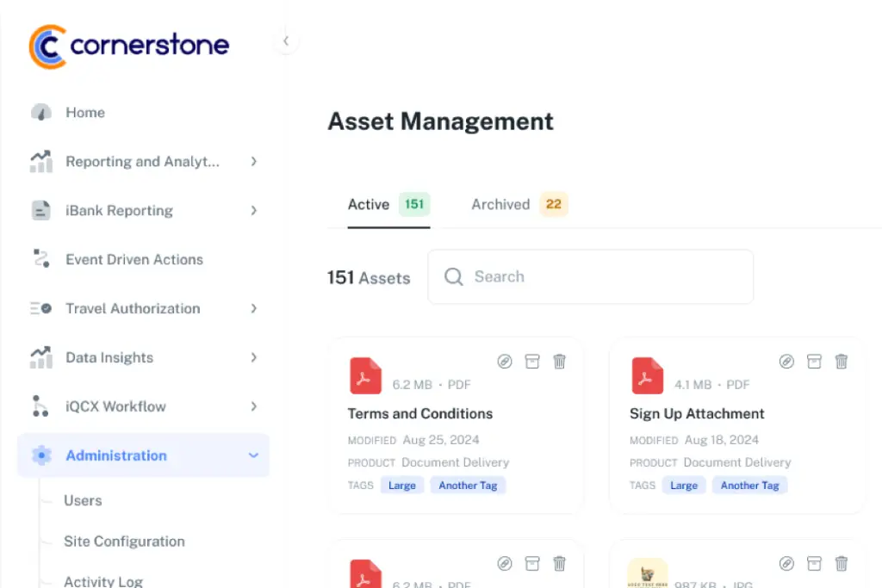Click the iBank Reporting document icon
This screenshot has height=588, width=882.
click(x=41, y=210)
